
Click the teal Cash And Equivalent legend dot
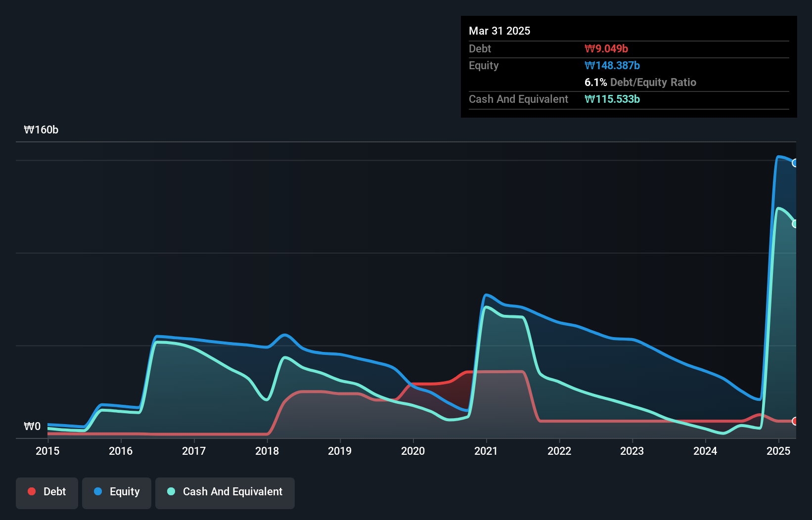(171, 491)
